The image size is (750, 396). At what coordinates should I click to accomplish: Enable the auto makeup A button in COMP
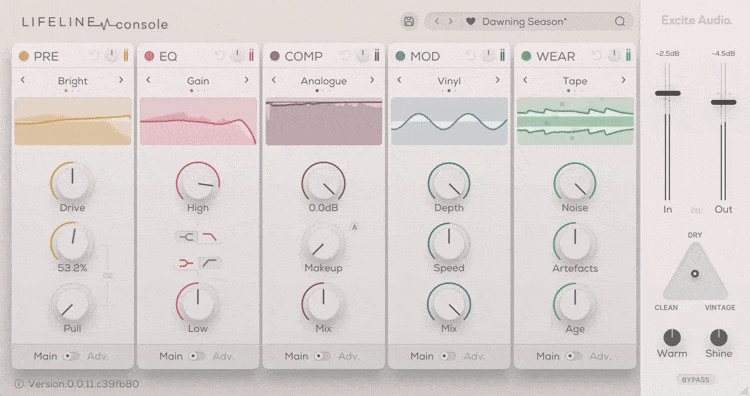pyautogui.click(x=354, y=227)
